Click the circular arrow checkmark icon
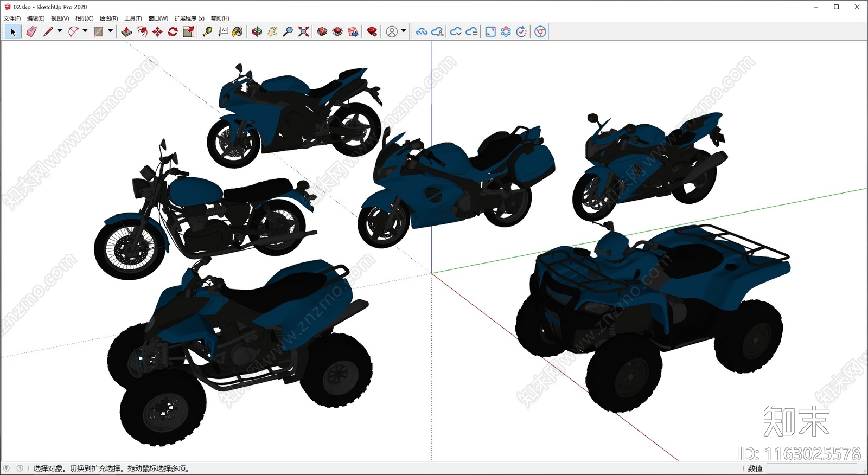The width and height of the screenshot is (868, 475). tap(521, 32)
